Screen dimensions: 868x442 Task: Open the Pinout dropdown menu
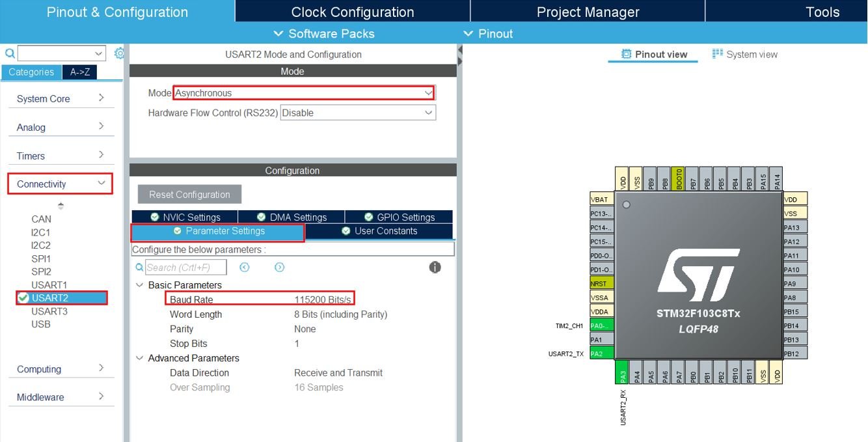click(488, 33)
